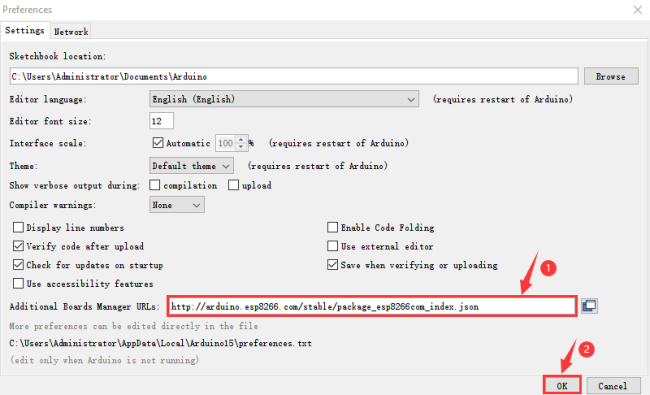Open the Editor language dropdown
This screenshot has width=650, height=395.
284,99
